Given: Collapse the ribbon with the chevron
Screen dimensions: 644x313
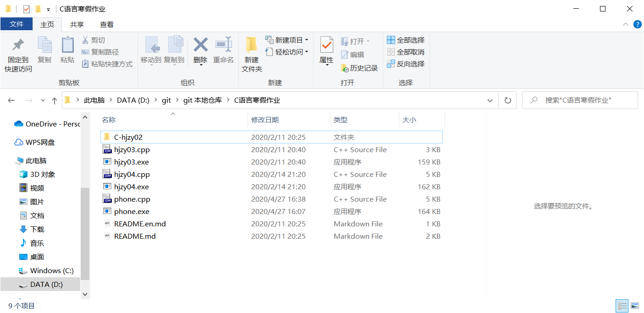Looking at the screenshot, I should coord(626,24).
